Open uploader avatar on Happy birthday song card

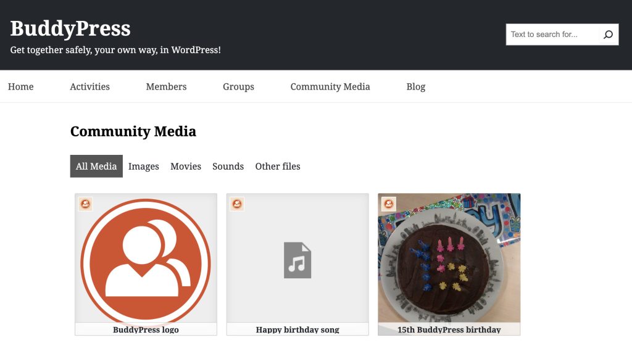237,204
